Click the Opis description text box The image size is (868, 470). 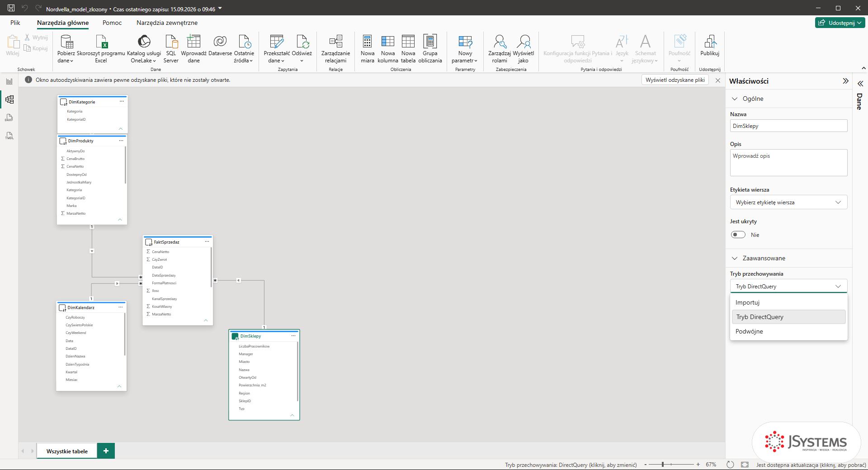pyautogui.click(x=788, y=163)
